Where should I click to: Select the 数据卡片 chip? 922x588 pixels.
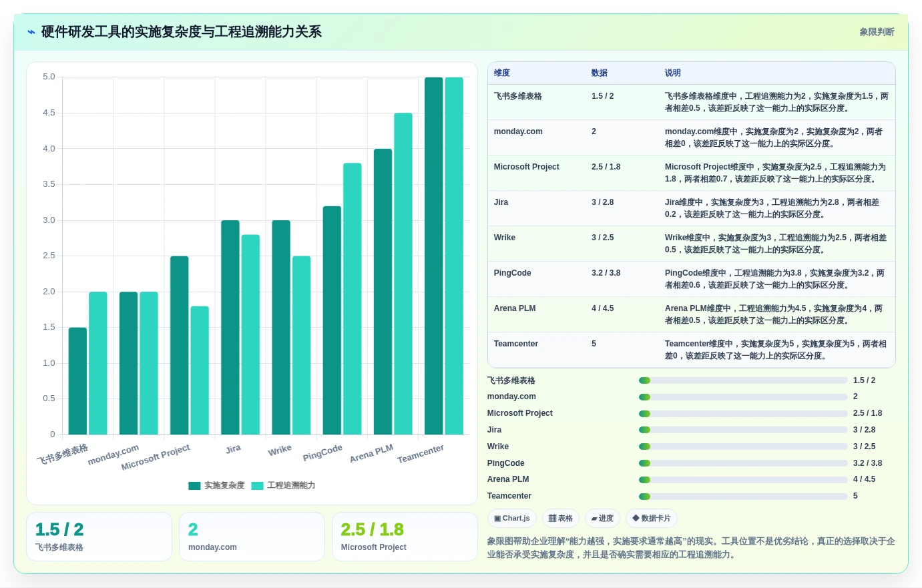pos(652,518)
